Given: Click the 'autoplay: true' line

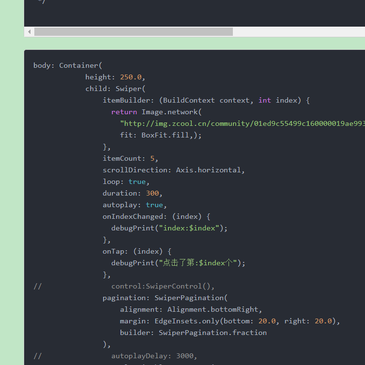Looking at the screenshot, I should point(135,205).
